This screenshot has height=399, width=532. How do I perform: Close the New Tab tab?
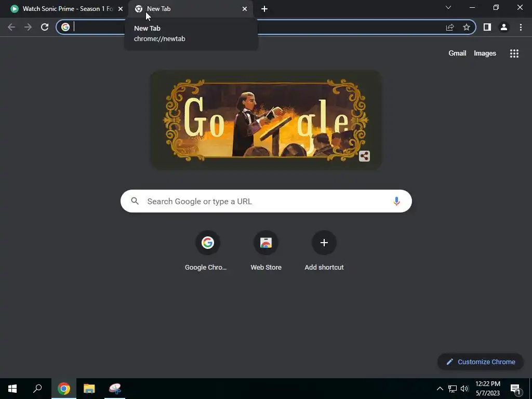pos(245,9)
